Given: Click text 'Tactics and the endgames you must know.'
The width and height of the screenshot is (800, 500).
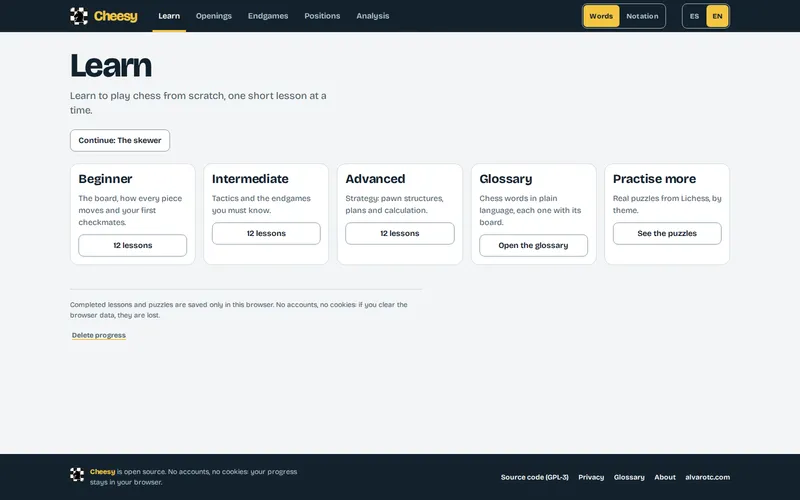Looking at the screenshot, I should [261, 204].
